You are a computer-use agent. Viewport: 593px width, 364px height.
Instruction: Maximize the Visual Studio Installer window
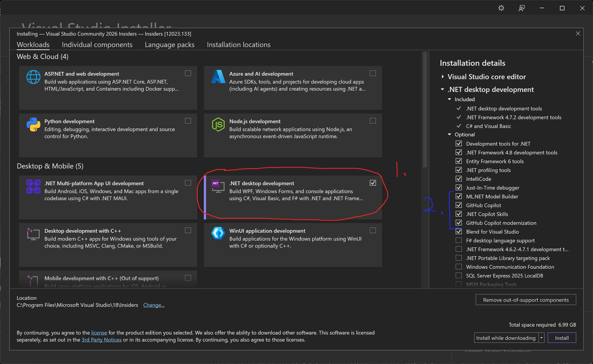click(x=562, y=8)
